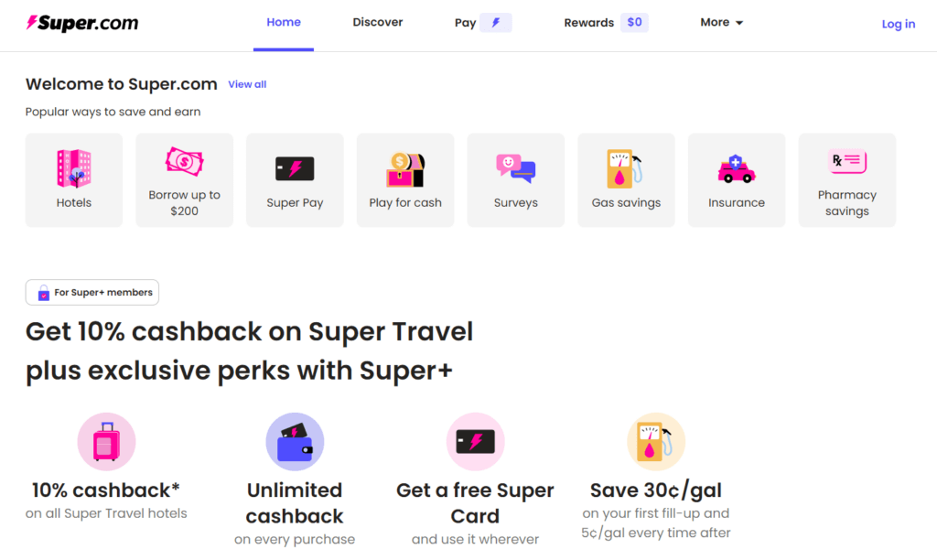Open the Surveys section
The image size is (937, 560).
tap(515, 179)
